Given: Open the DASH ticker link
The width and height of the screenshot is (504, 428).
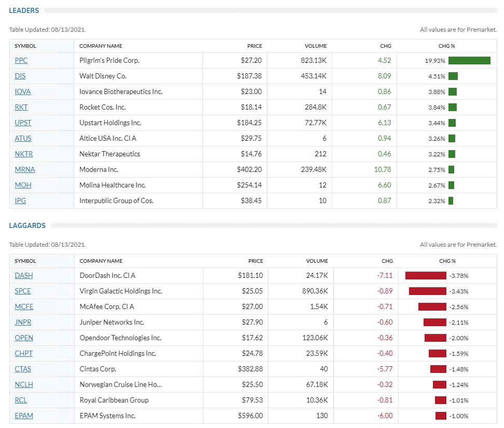Looking at the screenshot, I should [24, 276].
